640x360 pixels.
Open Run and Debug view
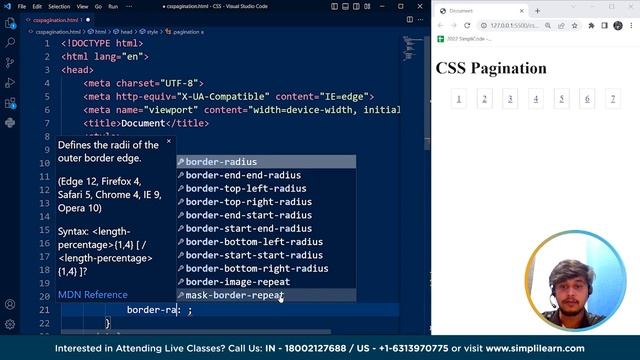(x=10, y=83)
